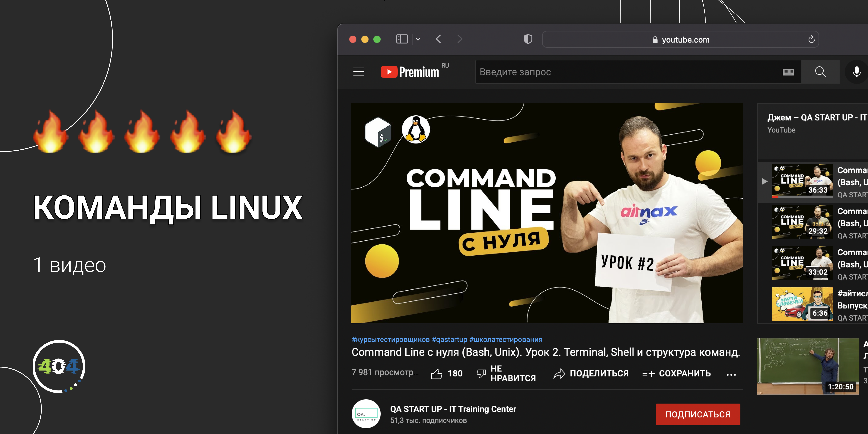Image resolution: width=868 pixels, height=434 pixels.
Task: Click the youtube.com address bar
Action: click(x=680, y=39)
